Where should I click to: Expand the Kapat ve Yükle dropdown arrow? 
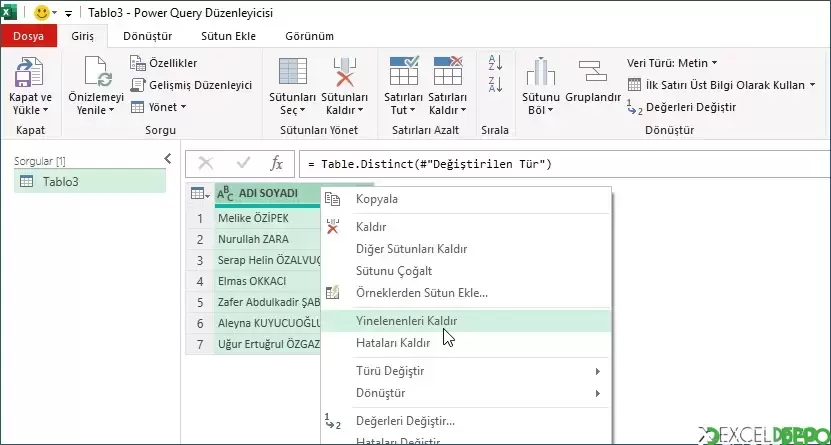click(x=45, y=110)
